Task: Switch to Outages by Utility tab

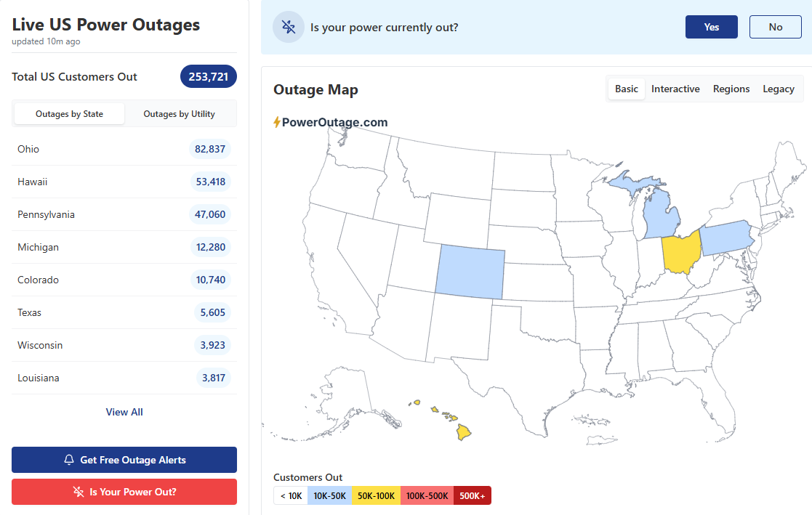Action: pos(179,114)
